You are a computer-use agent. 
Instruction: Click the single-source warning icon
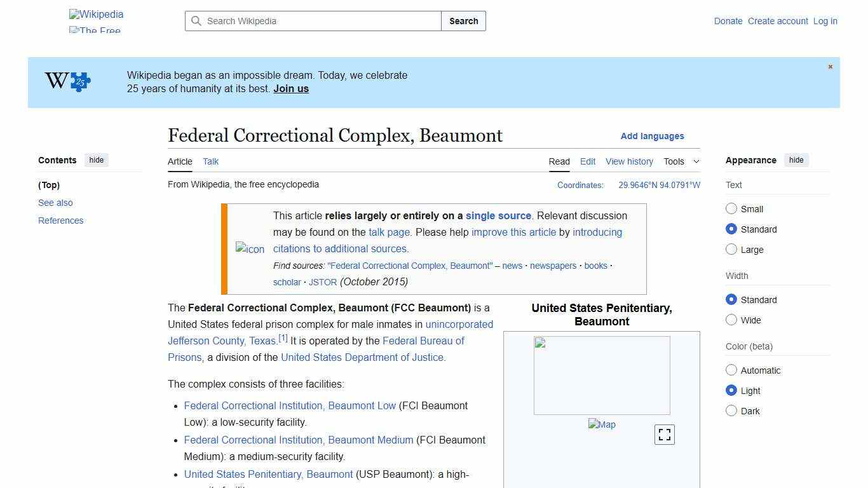click(250, 249)
